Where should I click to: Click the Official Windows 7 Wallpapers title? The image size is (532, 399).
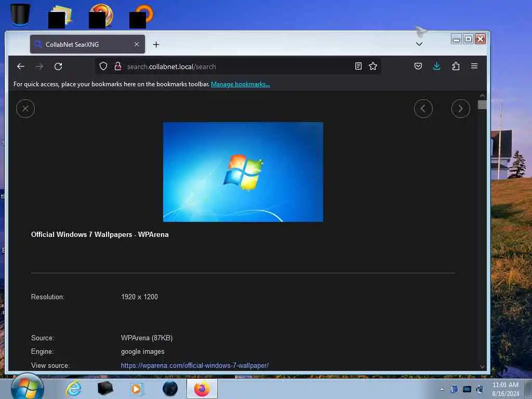(x=100, y=234)
